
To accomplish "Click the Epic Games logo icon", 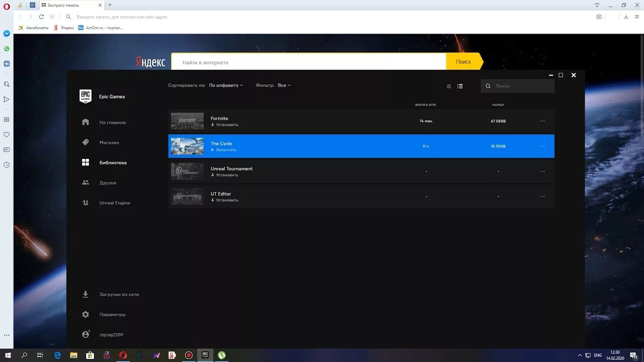I will click(x=86, y=96).
